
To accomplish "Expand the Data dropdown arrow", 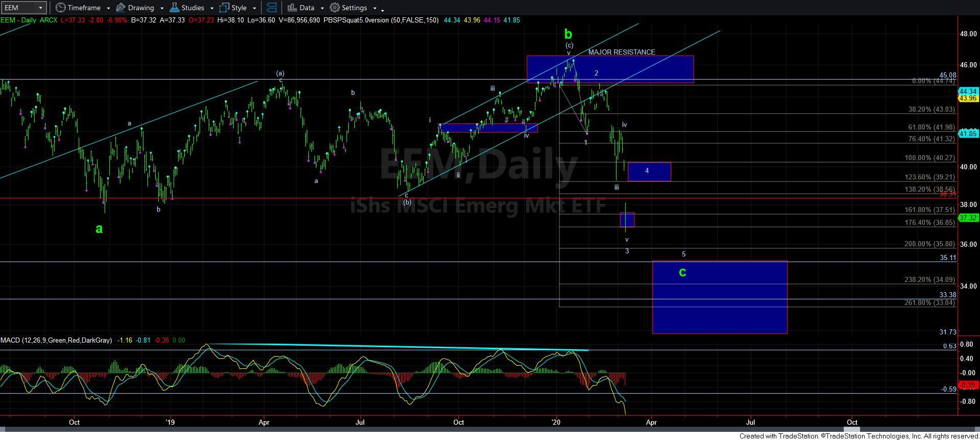I will pyautogui.click(x=322, y=8).
